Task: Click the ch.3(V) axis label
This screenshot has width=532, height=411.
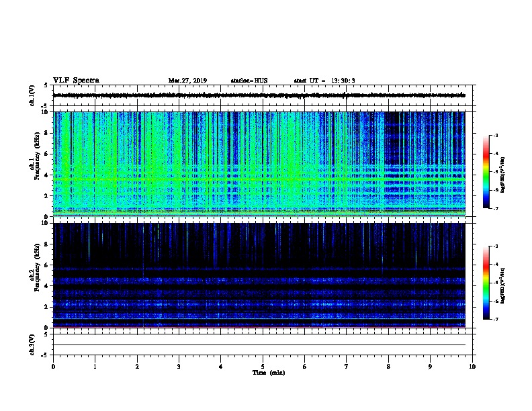Action: (32, 345)
